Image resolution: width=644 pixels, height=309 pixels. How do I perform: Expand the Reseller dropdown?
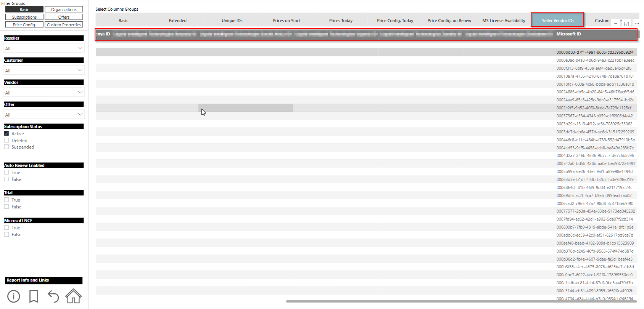[44, 48]
